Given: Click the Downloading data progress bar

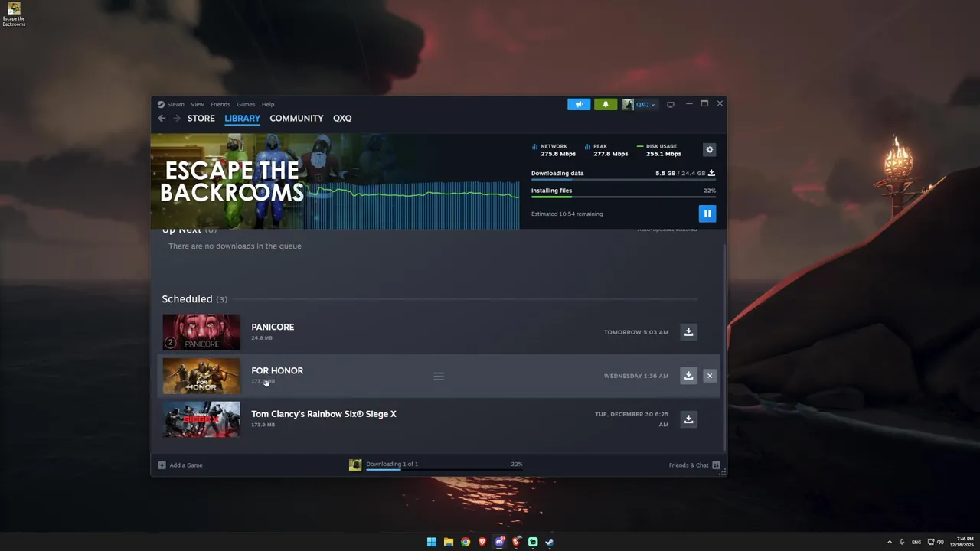Looking at the screenshot, I should (x=623, y=181).
